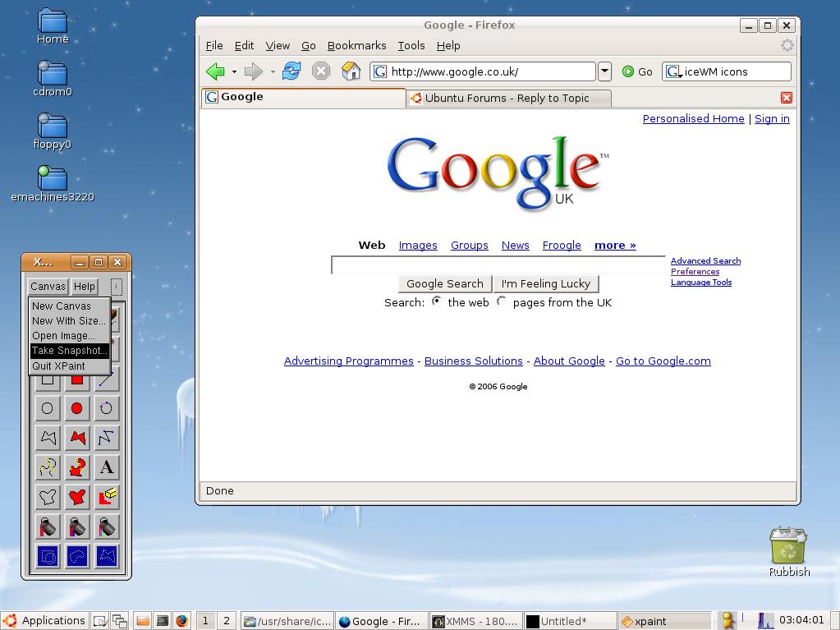Reload the page with the Refresh icon
840x630 pixels.
(291, 71)
